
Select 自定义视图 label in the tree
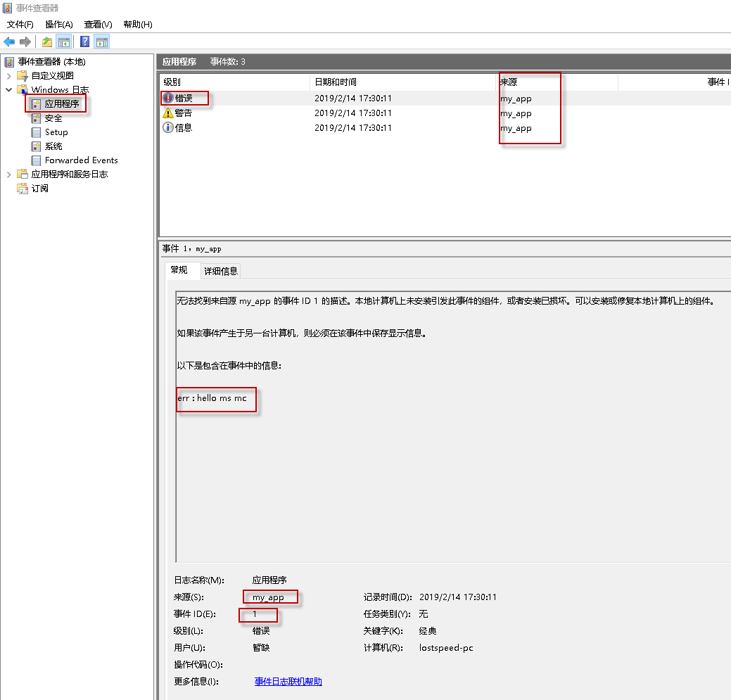[53, 75]
